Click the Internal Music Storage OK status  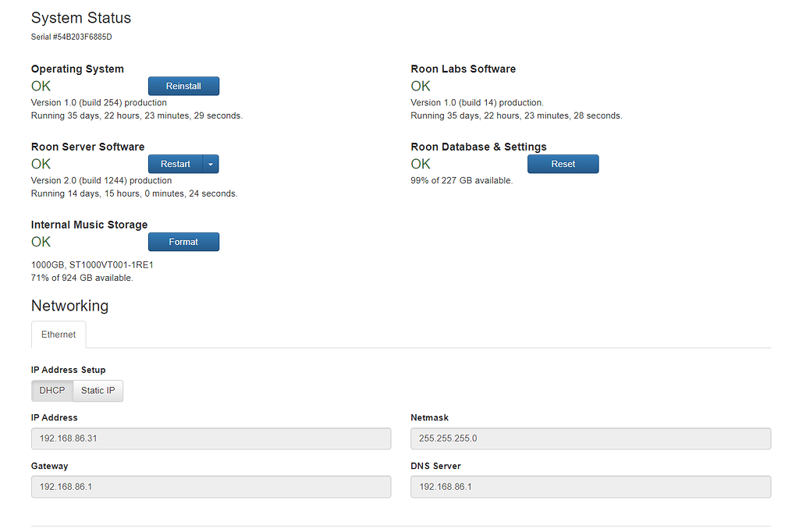tap(41, 242)
